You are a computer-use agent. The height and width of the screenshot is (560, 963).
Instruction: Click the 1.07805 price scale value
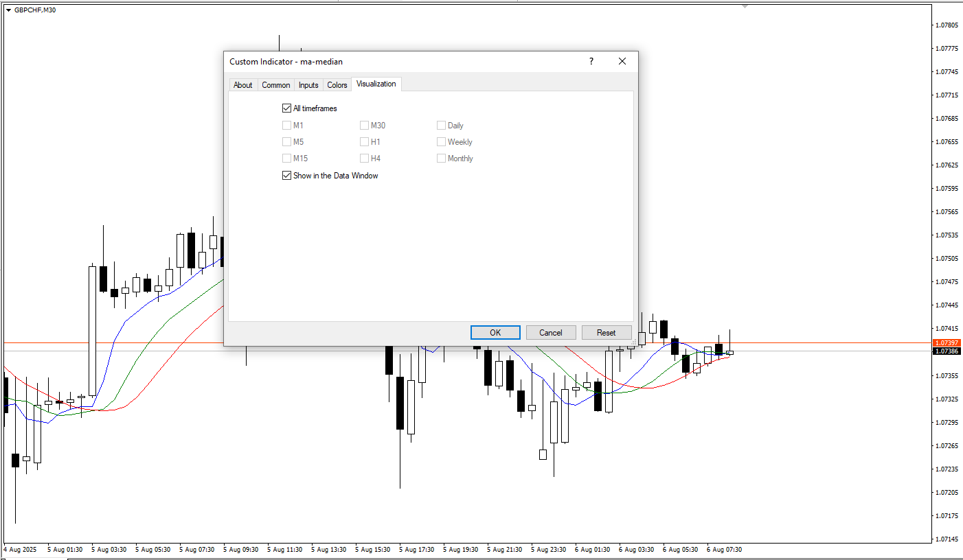(947, 25)
